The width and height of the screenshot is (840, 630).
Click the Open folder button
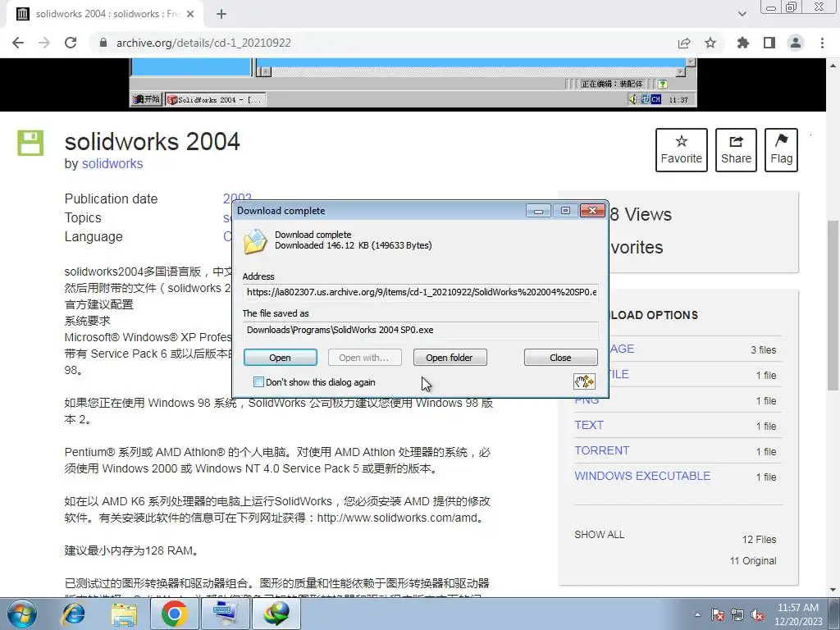(450, 358)
